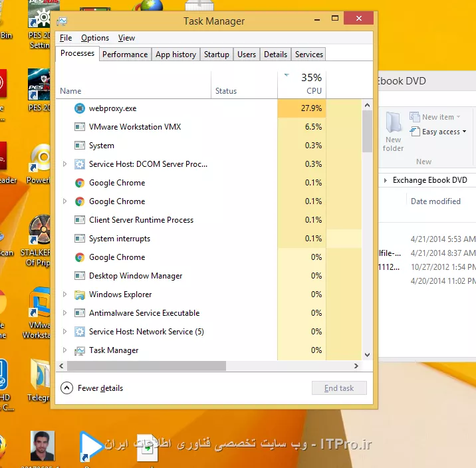
Task: Switch to the App history tab
Action: click(x=176, y=55)
